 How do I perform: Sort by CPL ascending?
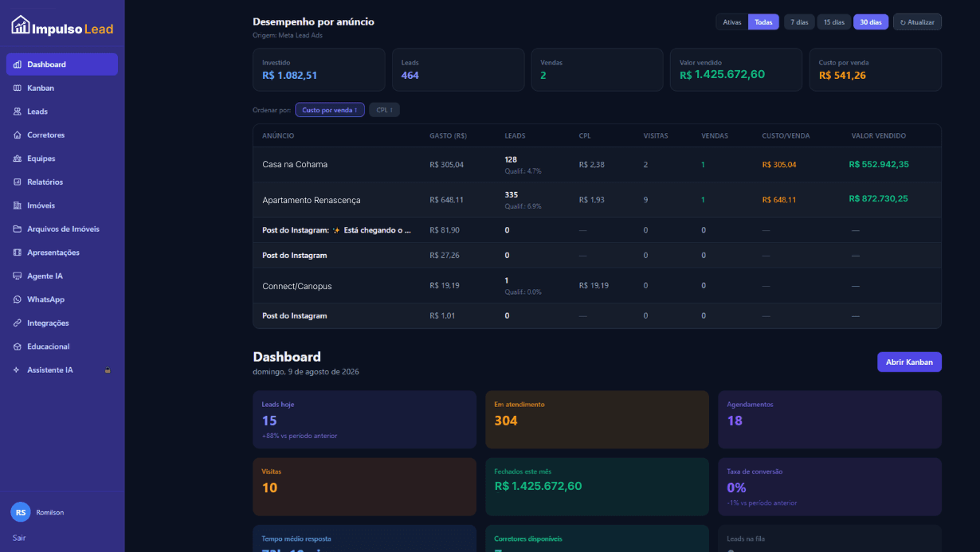coord(384,110)
